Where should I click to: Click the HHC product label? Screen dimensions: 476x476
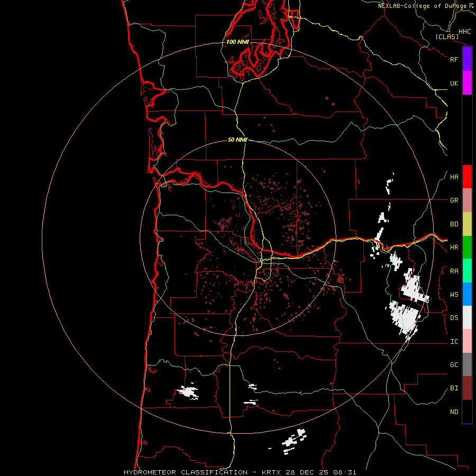click(x=464, y=32)
